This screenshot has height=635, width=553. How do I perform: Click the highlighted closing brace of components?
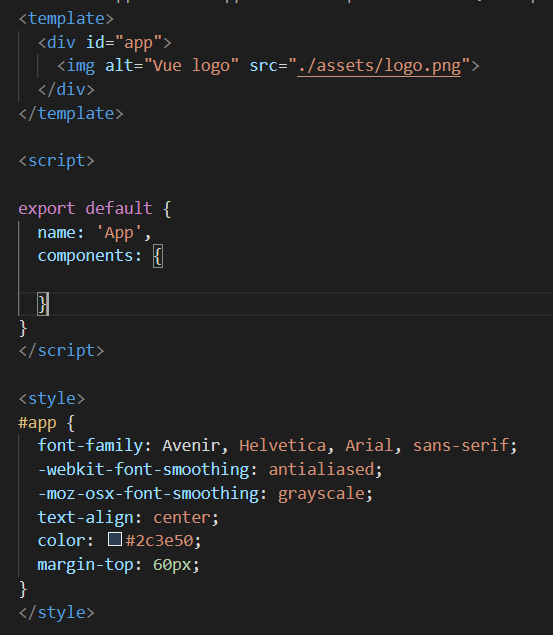pos(43,304)
